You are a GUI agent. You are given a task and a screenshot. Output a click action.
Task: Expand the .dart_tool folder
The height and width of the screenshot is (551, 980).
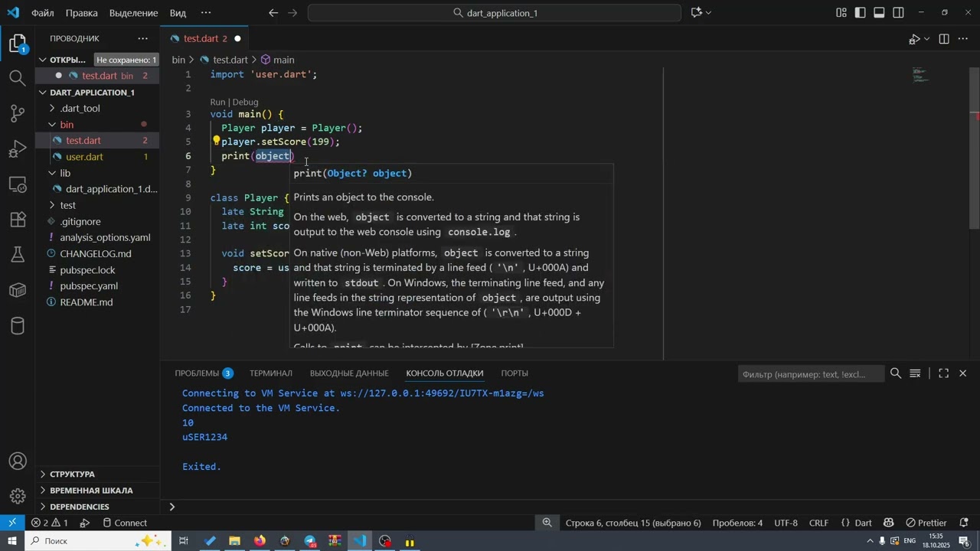click(x=52, y=109)
